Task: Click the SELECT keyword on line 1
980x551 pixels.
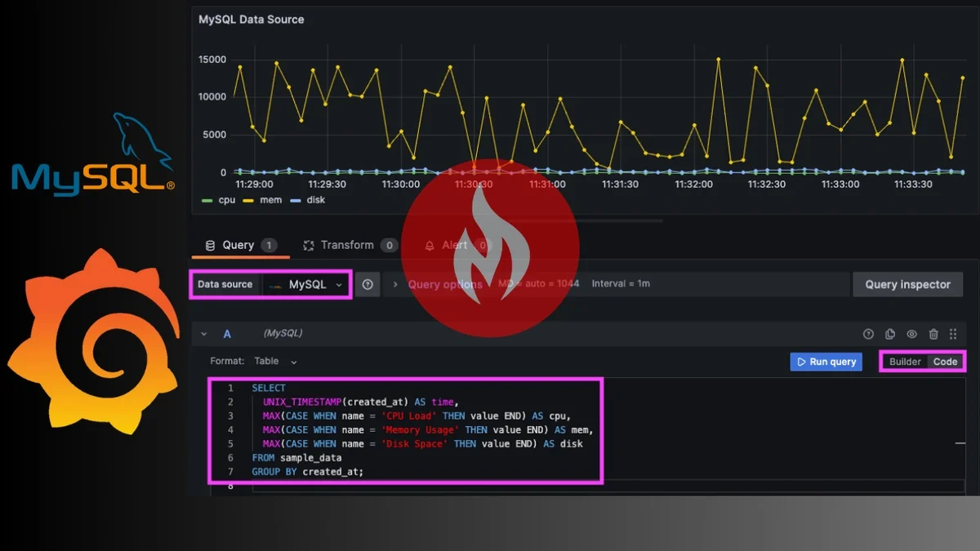Action: click(x=269, y=388)
